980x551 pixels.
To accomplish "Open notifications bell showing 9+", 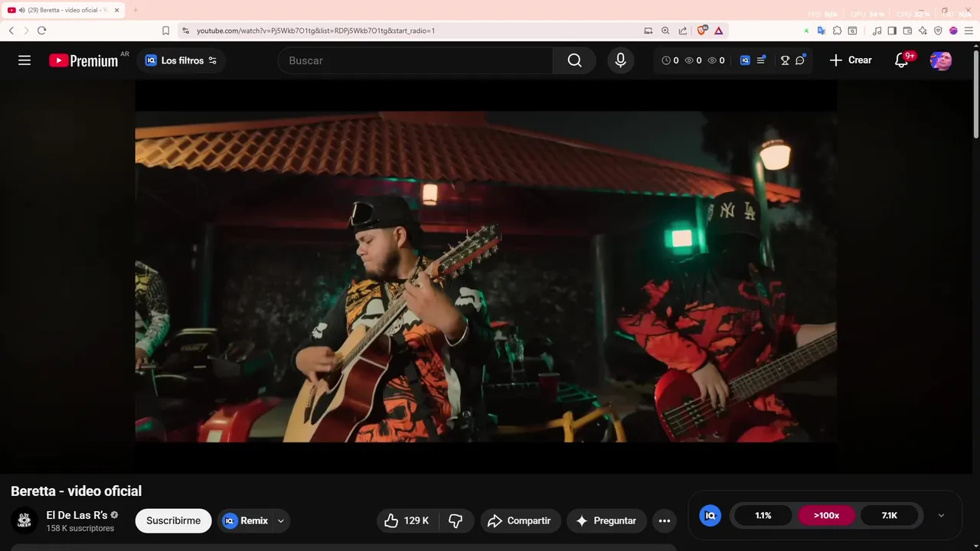I will tap(902, 60).
